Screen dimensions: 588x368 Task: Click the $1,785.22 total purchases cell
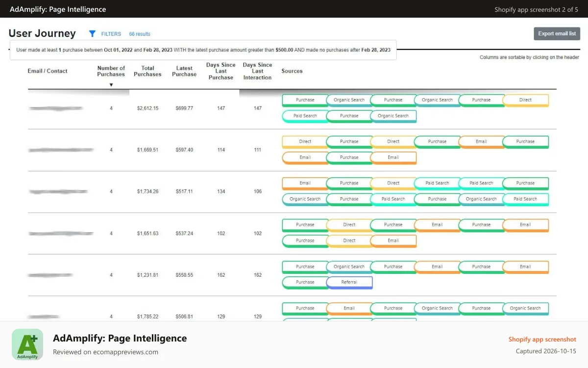147,316
